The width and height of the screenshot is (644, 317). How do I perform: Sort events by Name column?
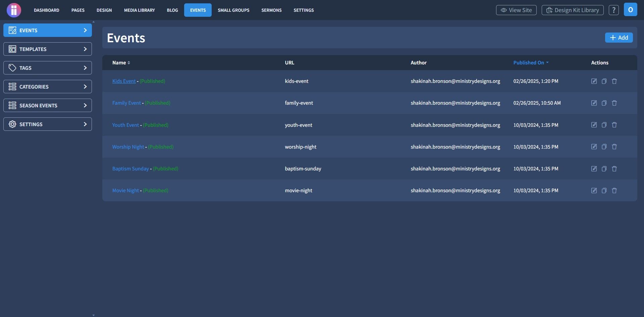(x=121, y=63)
